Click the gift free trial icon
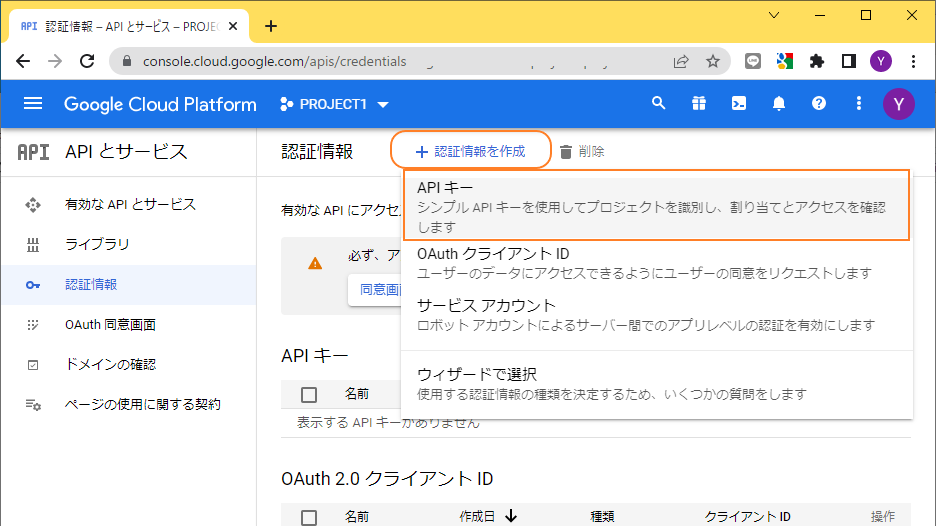The height and width of the screenshot is (526, 936). coord(698,103)
